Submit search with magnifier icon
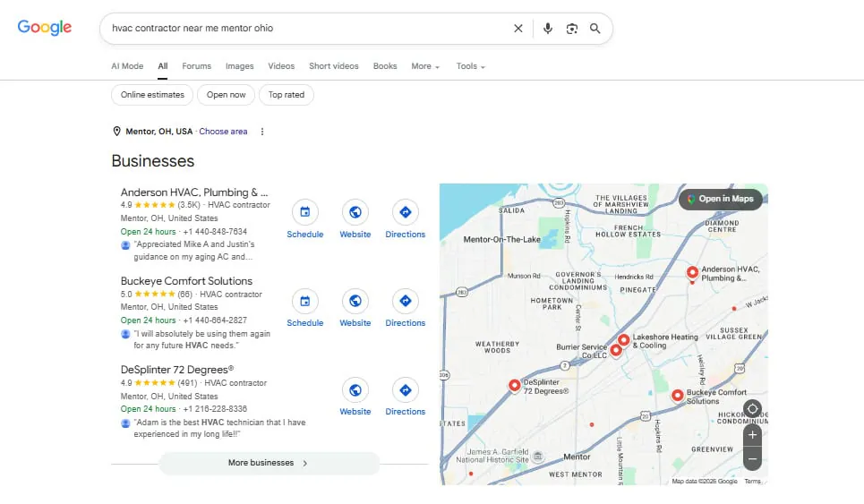 coord(595,28)
